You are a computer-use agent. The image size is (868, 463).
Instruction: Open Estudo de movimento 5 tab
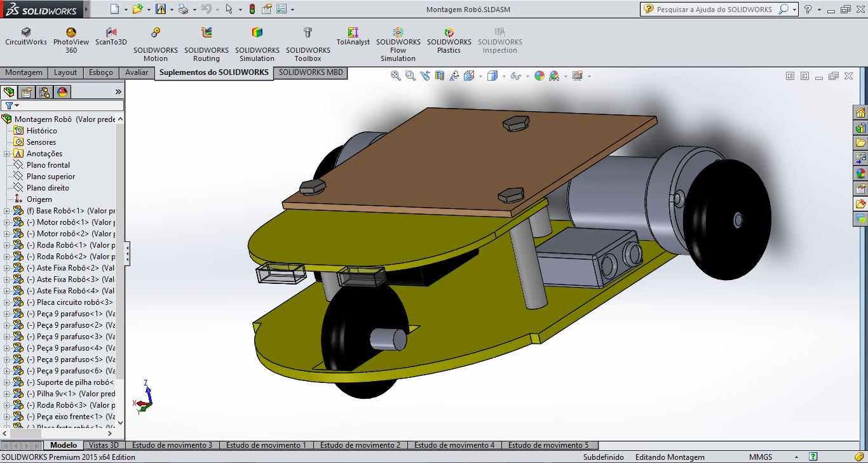[548, 445]
